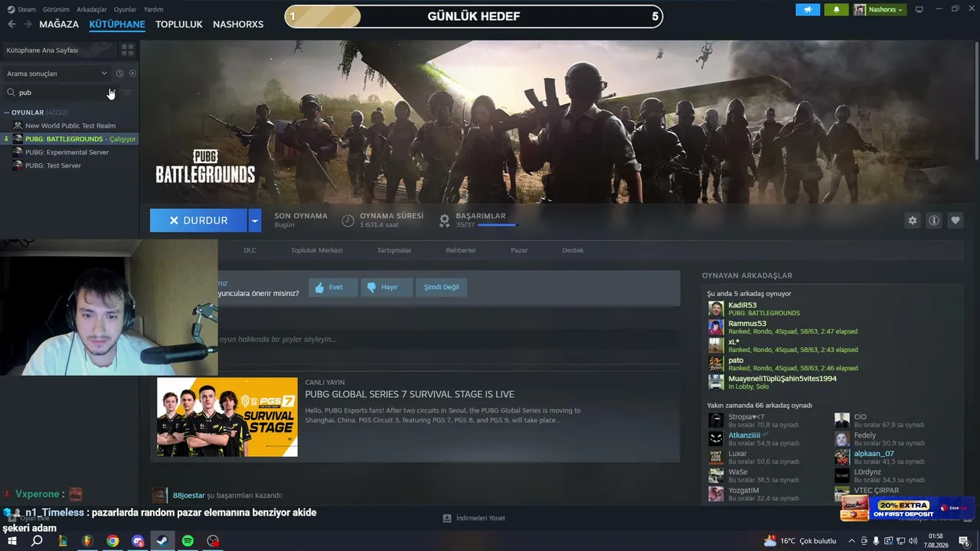This screenshot has height=551, width=980.
Task: Open Windows Start menu
Action: click(x=12, y=540)
